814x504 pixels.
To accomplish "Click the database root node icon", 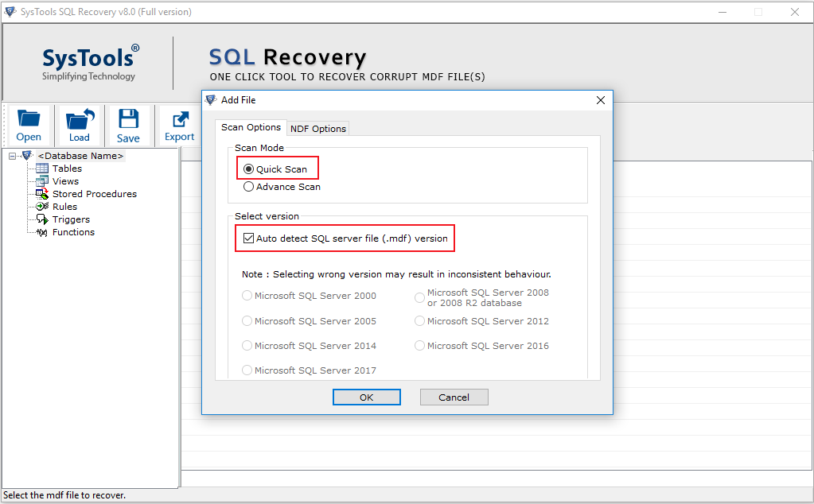I will pyautogui.click(x=28, y=156).
